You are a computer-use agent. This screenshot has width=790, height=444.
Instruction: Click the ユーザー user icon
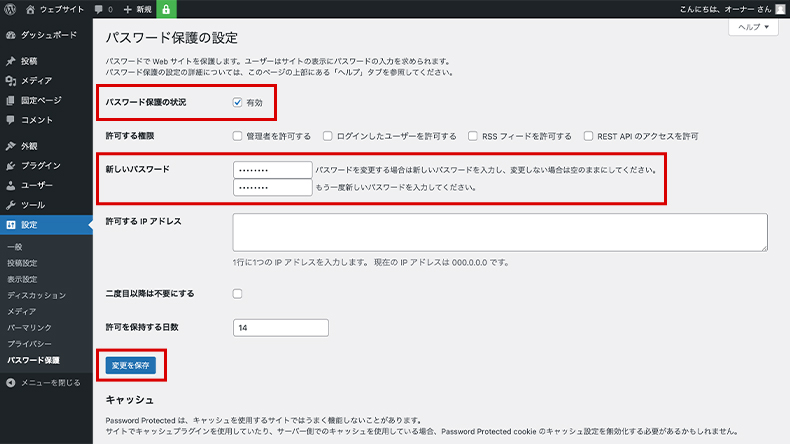[x=11, y=185]
